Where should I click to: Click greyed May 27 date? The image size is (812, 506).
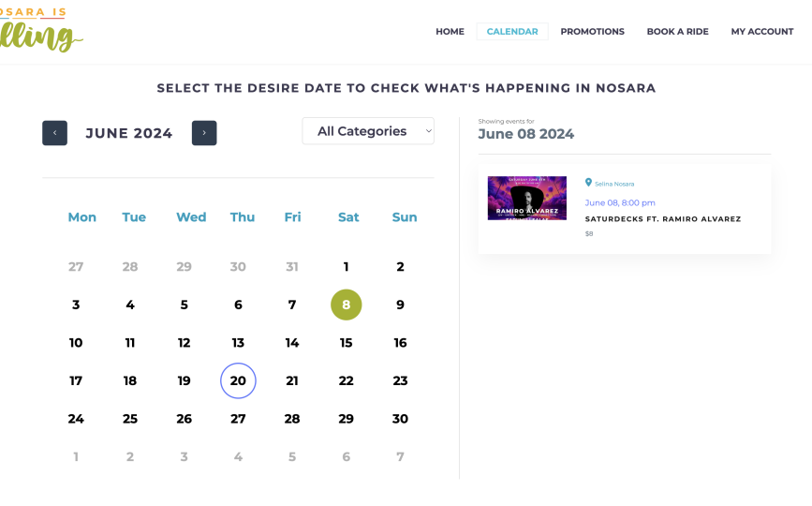click(x=76, y=267)
